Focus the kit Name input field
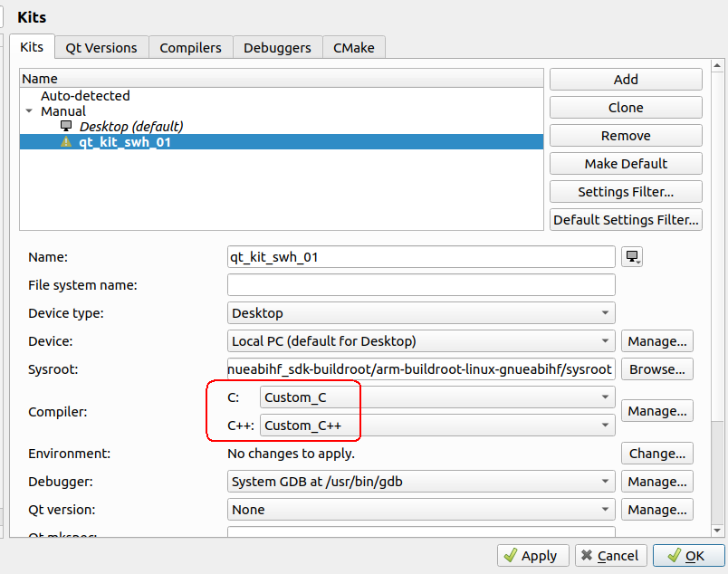 (421, 257)
